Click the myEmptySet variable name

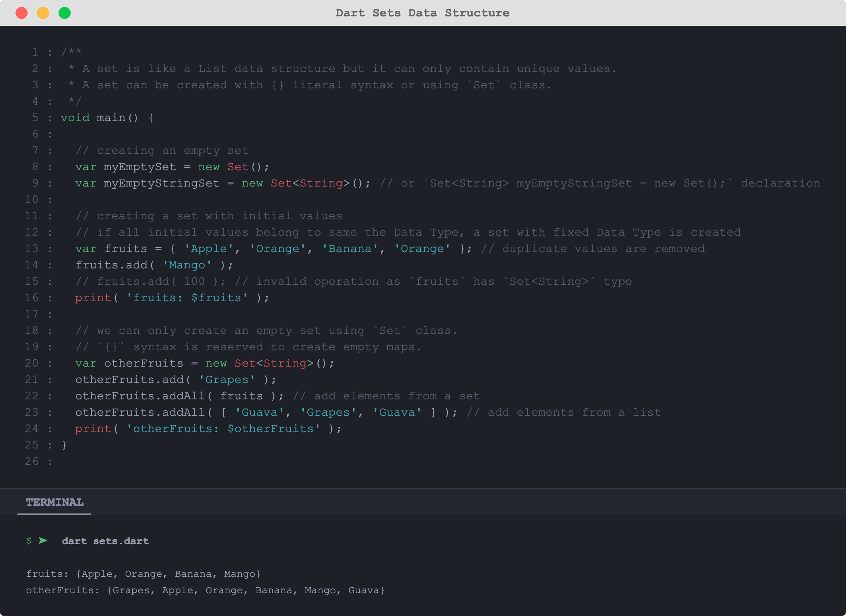coord(140,167)
